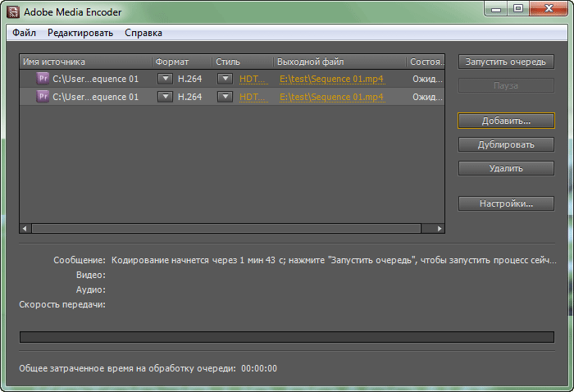The height and width of the screenshot is (392, 574).
Task: Click the queue list right scroll arrow
Action: point(440,228)
